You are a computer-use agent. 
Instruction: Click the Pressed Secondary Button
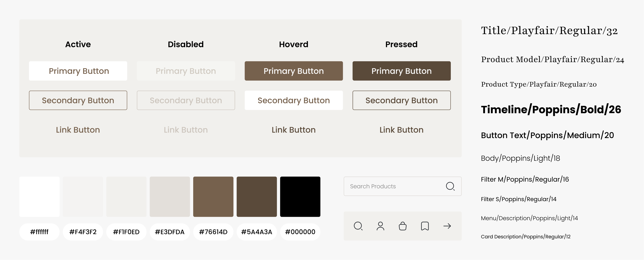[x=401, y=100]
